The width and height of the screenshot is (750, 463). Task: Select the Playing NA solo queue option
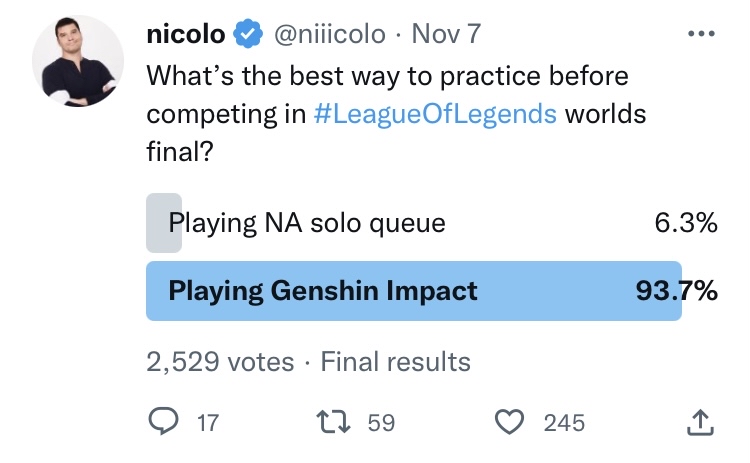point(307,222)
